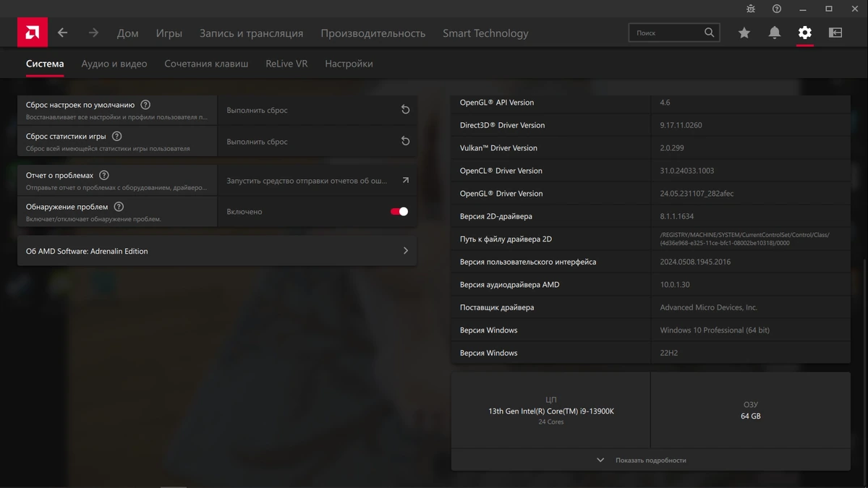
Task: Show help for Сброс настроек по умолчанию
Action: click(x=145, y=105)
